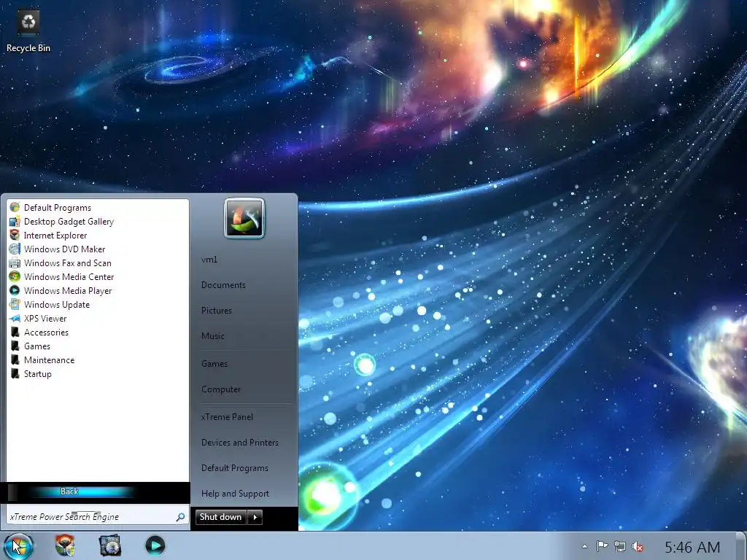Select the Windows Update text
The width and height of the screenshot is (747, 560).
pyautogui.click(x=57, y=305)
